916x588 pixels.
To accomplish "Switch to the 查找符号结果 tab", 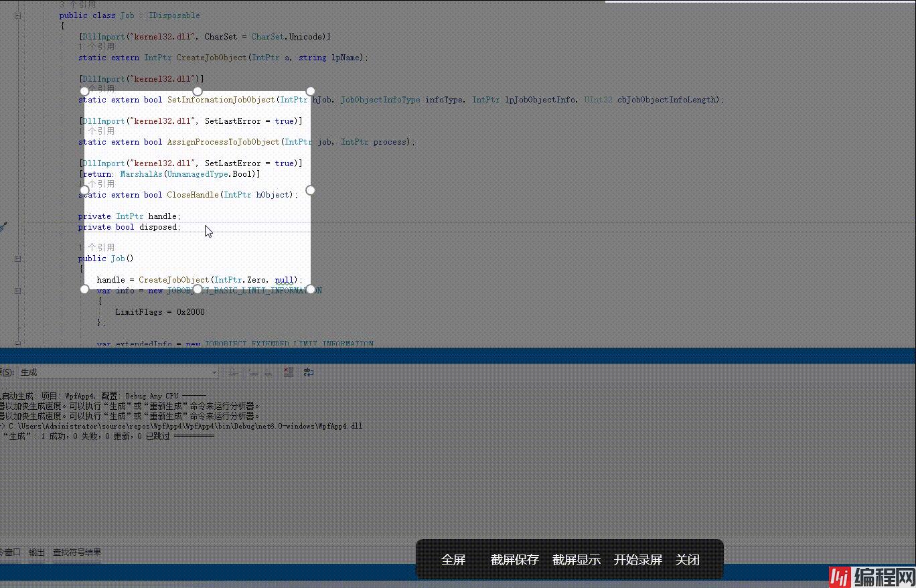I will tap(77, 553).
